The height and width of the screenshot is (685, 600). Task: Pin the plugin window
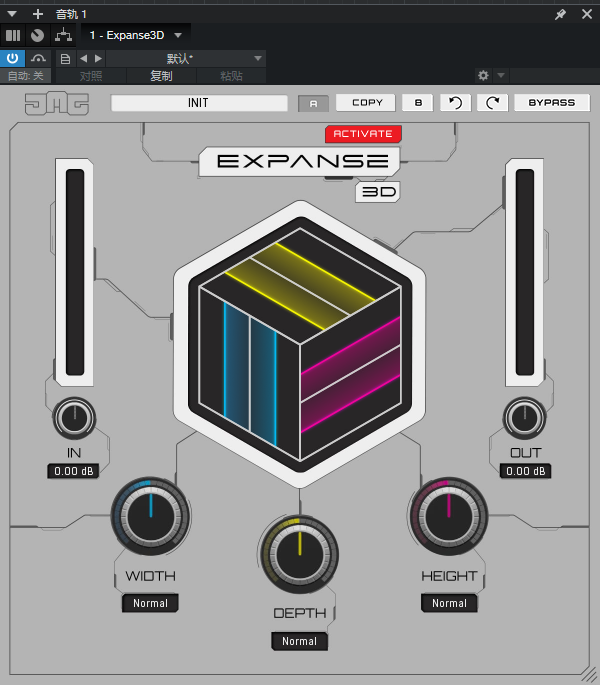560,14
